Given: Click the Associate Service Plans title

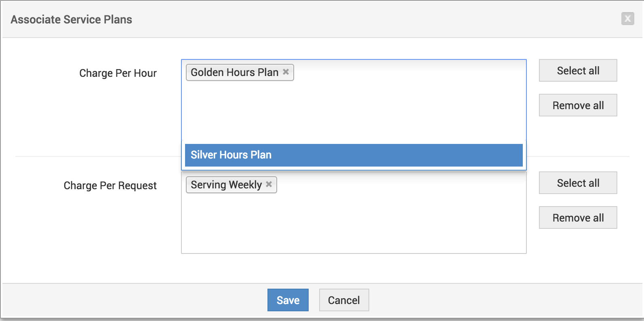Looking at the screenshot, I should tap(72, 19).
